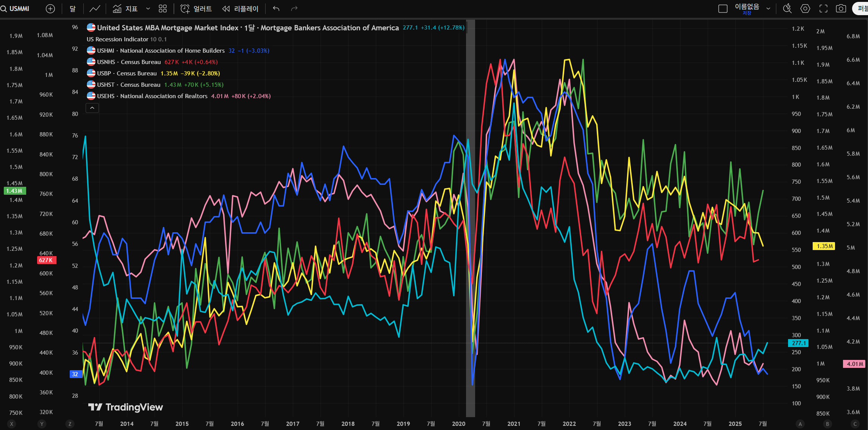The image size is (868, 430).
Task: Click the undo arrow icon
Action: click(x=276, y=9)
